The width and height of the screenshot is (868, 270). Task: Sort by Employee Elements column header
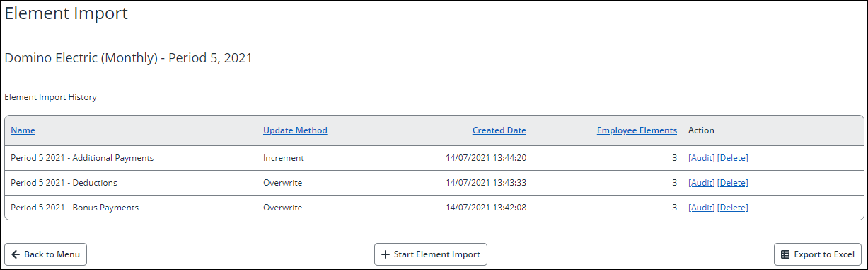637,130
